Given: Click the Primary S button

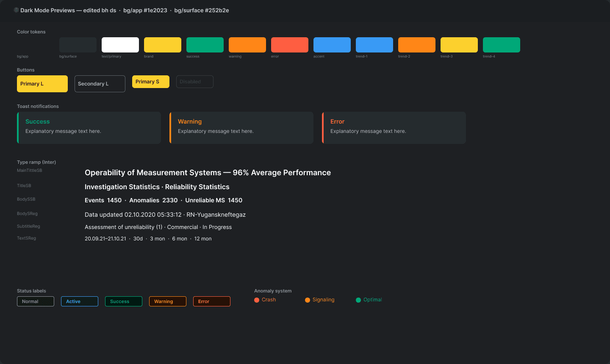Looking at the screenshot, I should coord(151,82).
